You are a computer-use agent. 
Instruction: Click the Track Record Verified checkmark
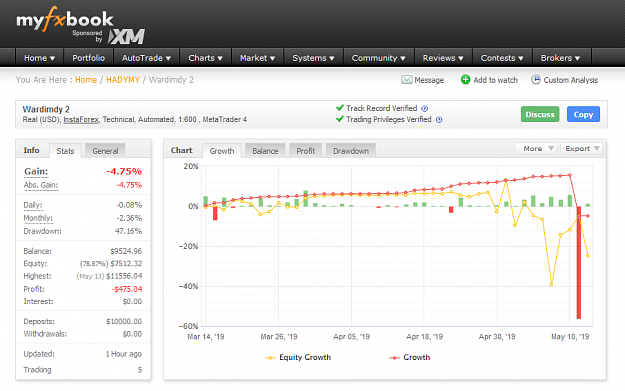tap(340, 108)
